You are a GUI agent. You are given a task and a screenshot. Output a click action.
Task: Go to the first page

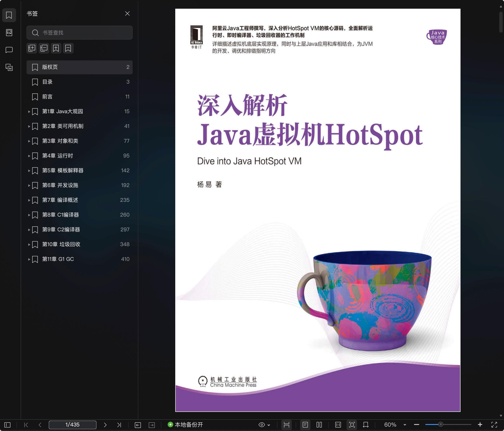pyautogui.click(x=26, y=425)
